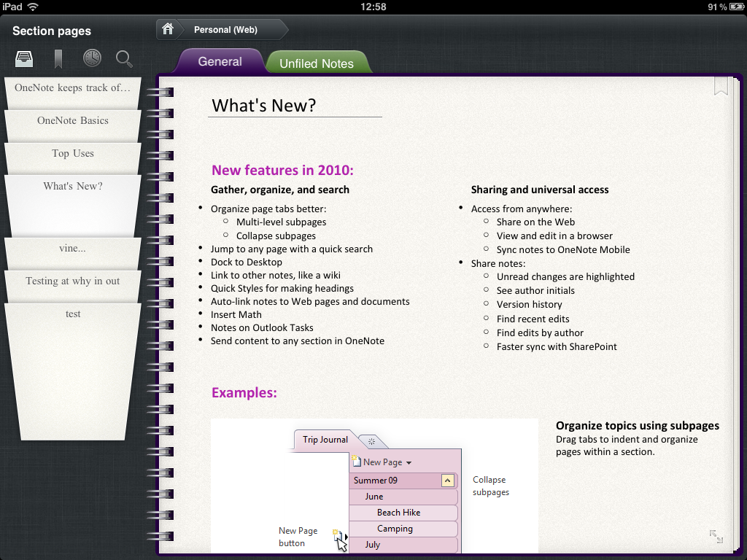747x560 pixels.
Task: Tap 'Version history' bullet
Action: [x=530, y=304]
